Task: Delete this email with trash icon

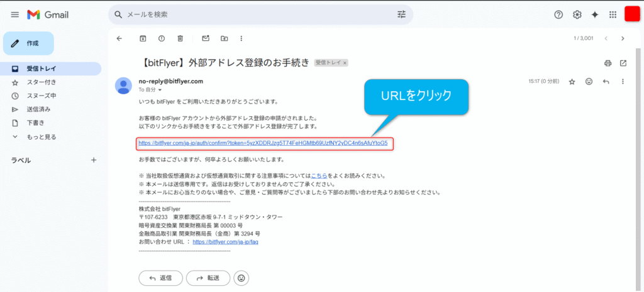Action: [180, 38]
